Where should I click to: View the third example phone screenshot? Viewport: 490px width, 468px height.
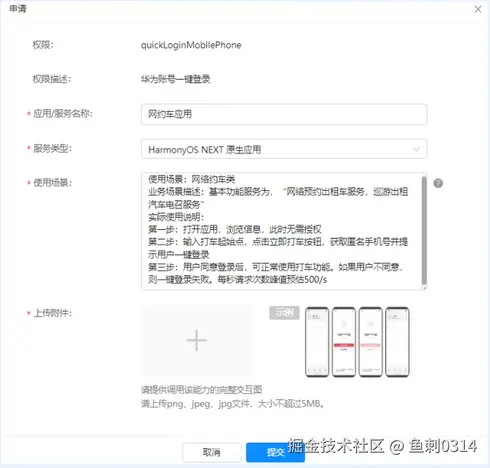370,342
